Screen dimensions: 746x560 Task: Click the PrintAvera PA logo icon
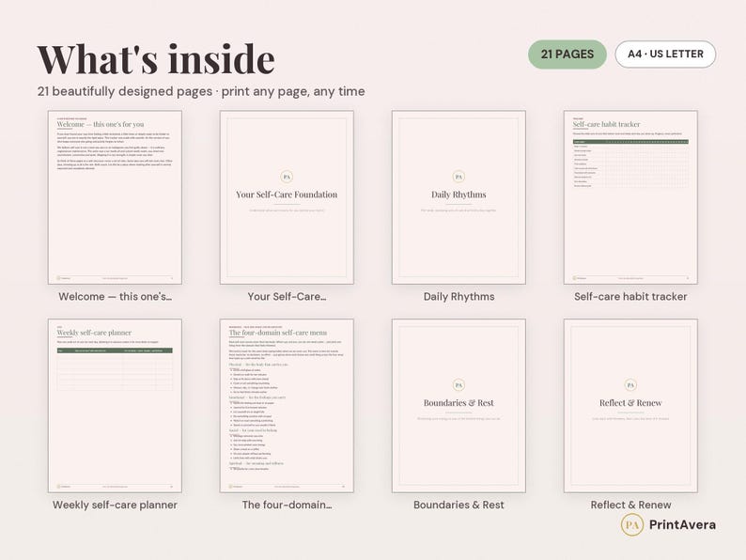[x=631, y=525]
